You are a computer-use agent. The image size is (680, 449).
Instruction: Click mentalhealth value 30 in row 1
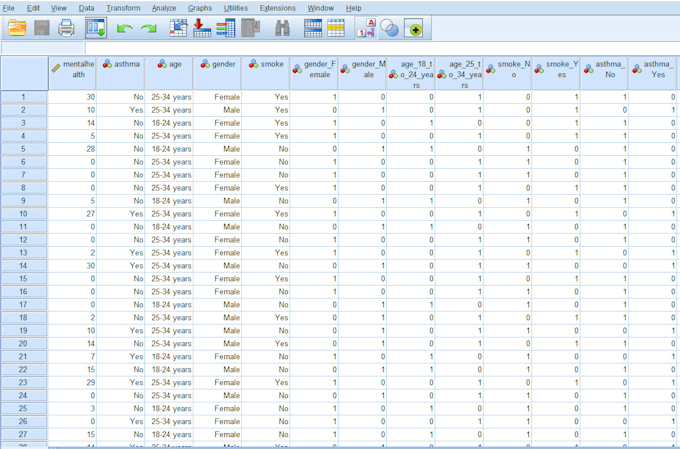[x=72, y=97]
